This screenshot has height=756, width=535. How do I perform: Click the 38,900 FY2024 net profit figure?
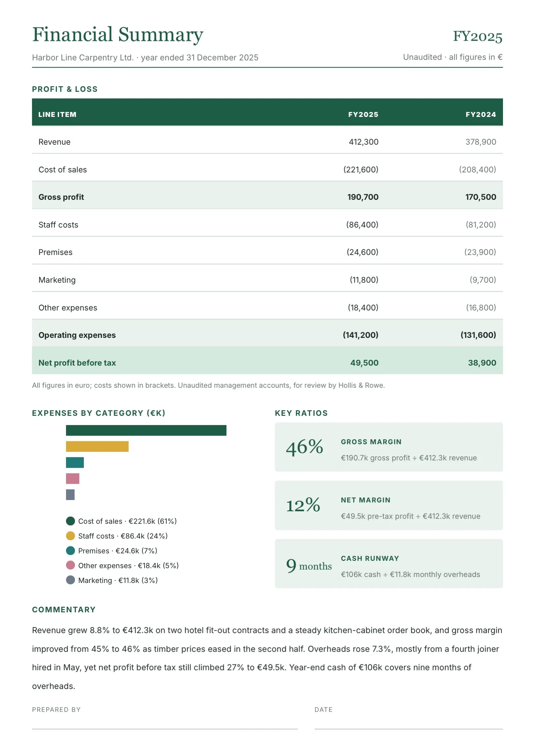(x=482, y=363)
